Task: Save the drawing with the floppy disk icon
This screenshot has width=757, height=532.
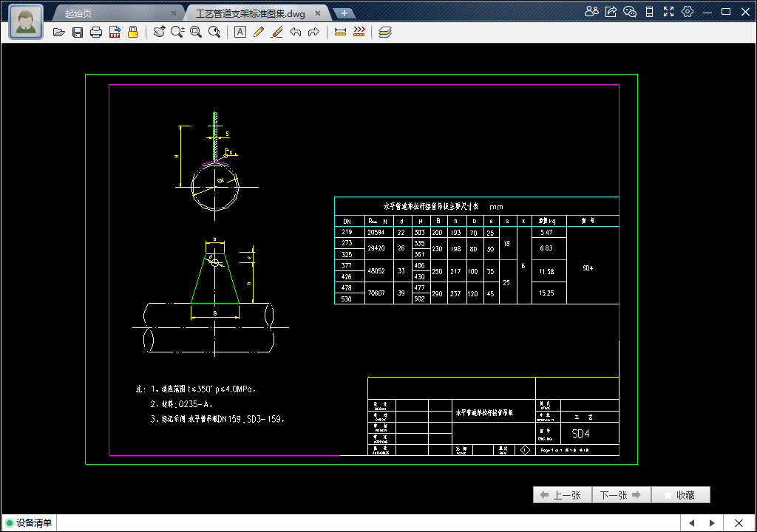Action: 78,32
